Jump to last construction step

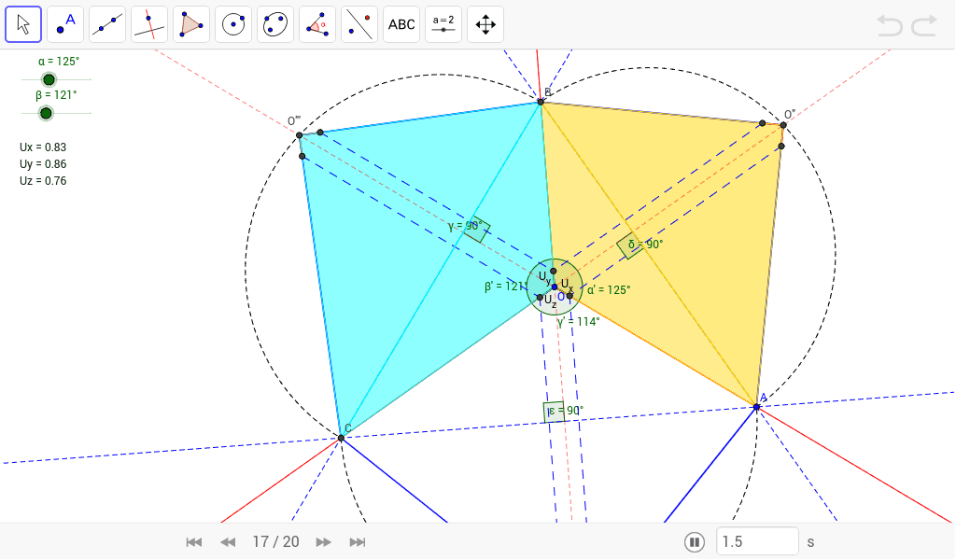[358, 542]
